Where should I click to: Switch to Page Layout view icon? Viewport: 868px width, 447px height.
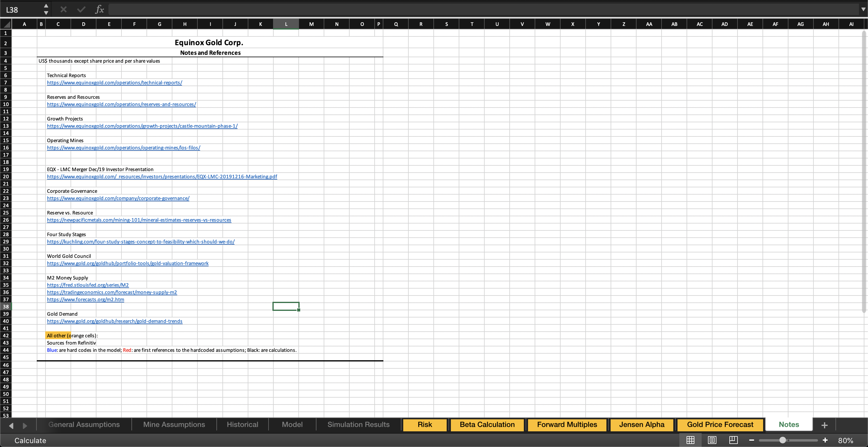tap(712, 440)
